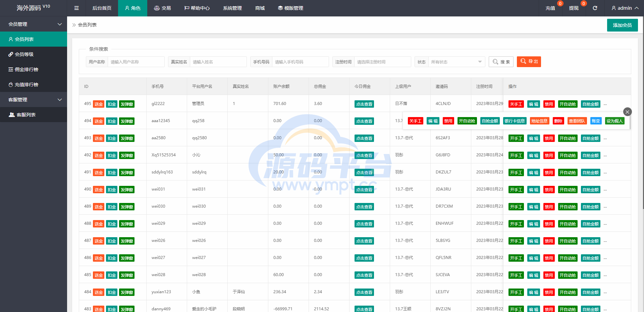The width and height of the screenshot is (644, 312).
Task: Click blue 账变 in the popup
Action: tap(596, 121)
